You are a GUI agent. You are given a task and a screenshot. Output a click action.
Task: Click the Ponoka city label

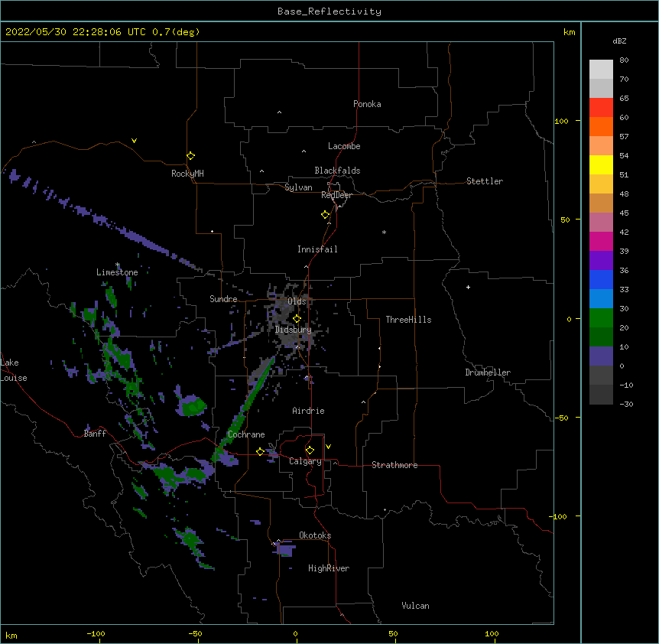[367, 104]
